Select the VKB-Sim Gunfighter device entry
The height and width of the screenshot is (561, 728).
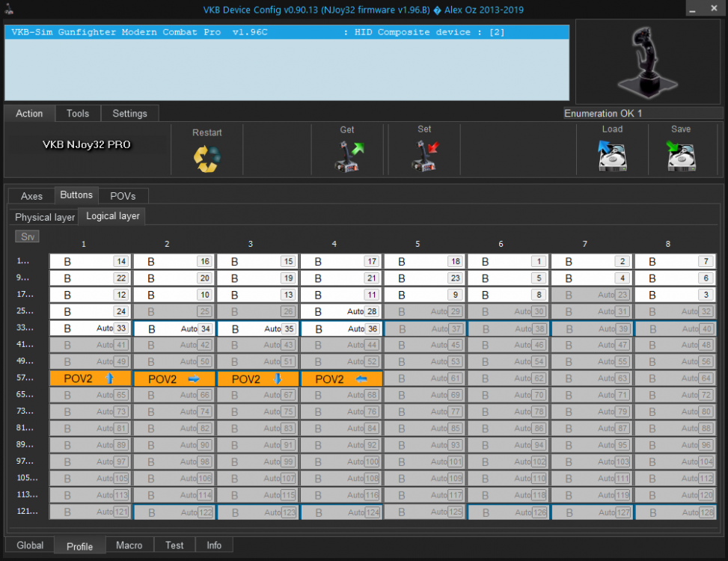(287, 33)
